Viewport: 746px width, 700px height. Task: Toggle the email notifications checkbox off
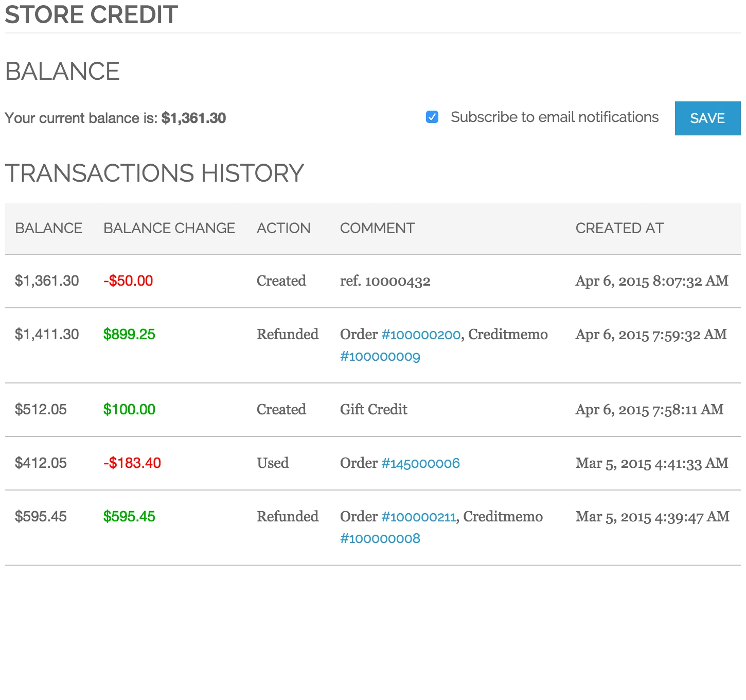(x=432, y=117)
